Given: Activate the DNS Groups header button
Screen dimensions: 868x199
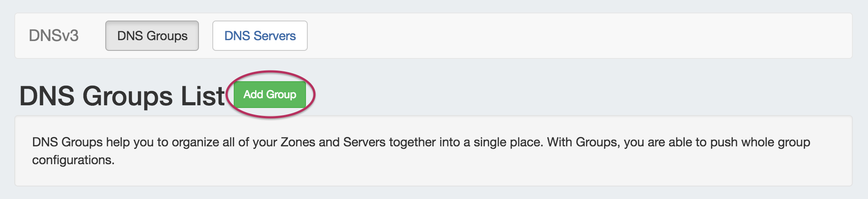Looking at the screenshot, I should coord(152,36).
